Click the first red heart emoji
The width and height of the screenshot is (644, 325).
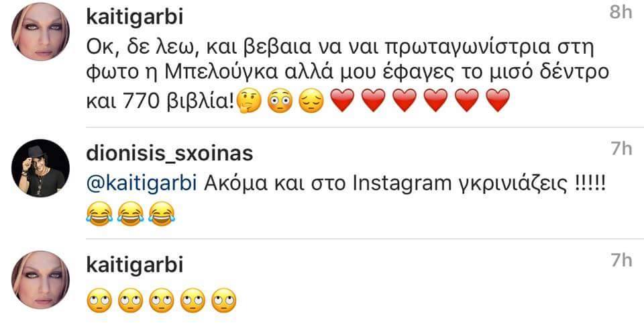coord(342,101)
